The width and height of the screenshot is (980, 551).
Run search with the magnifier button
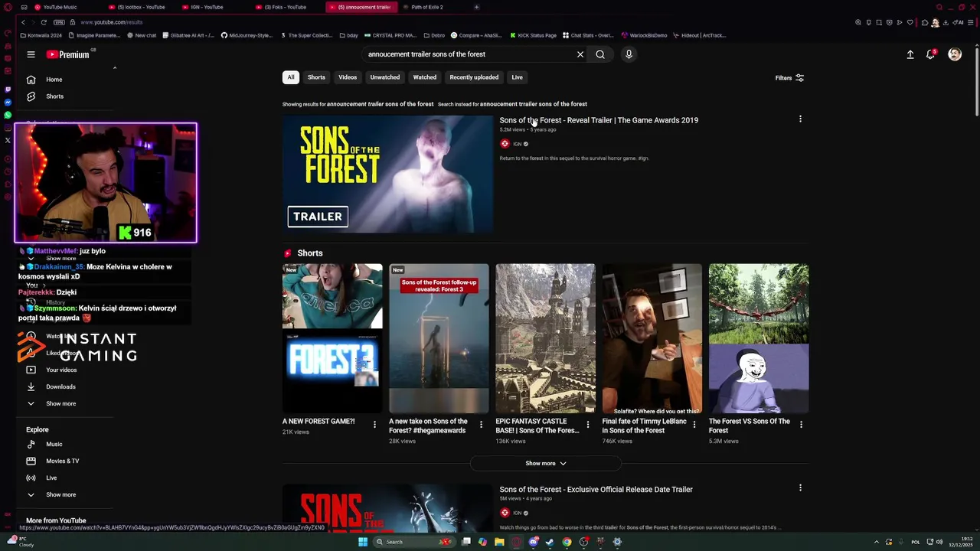[x=600, y=54]
